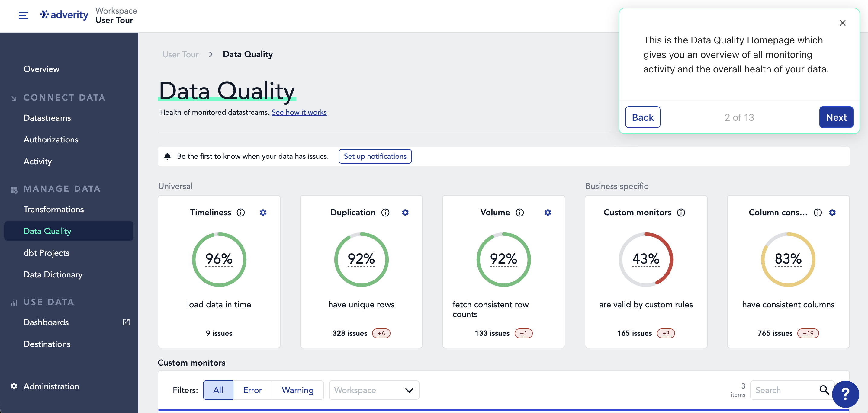Screen dimensions: 868x413
Task: Click the '2 of 13' step counter
Action: pyautogui.click(x=739, y=117)
